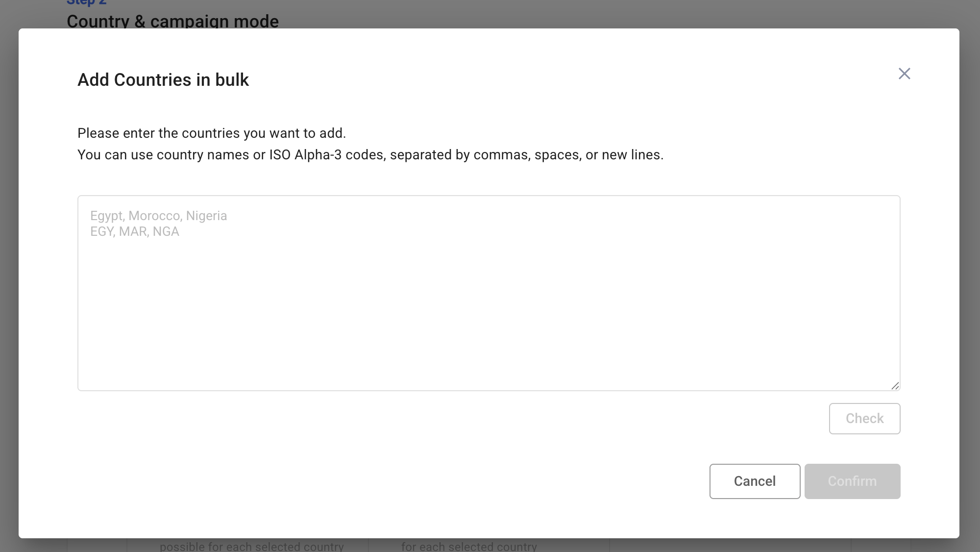Click the instruction text about ISO Alpha-3 codes
The height and width of the screenshot is (552, 980).
click(370, 154)
